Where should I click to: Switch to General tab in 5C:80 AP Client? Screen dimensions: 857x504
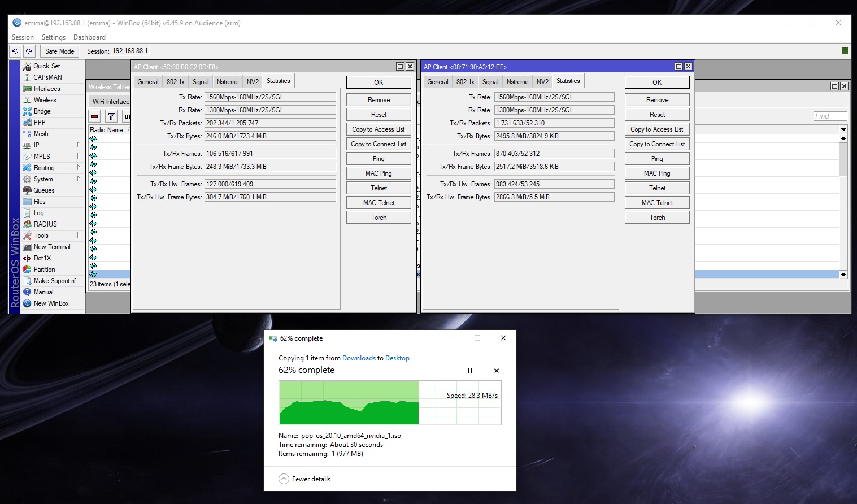(148, 82)
